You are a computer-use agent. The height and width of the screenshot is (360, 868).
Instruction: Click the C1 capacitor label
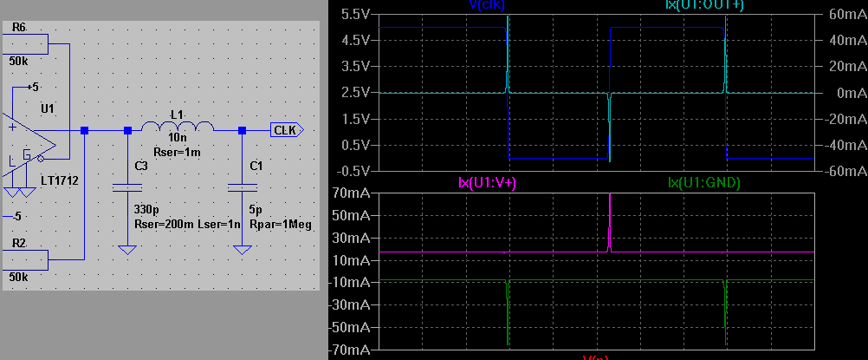click(x=256, y=166)
